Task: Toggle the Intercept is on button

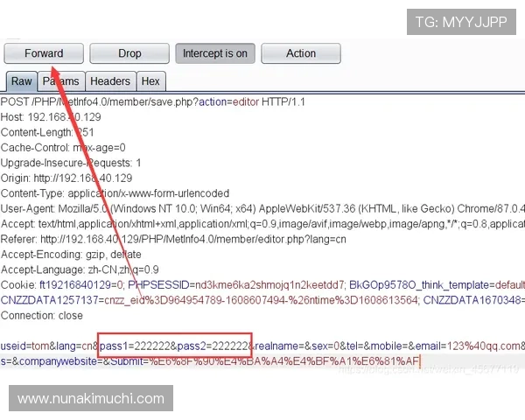Action: (215, 53)
